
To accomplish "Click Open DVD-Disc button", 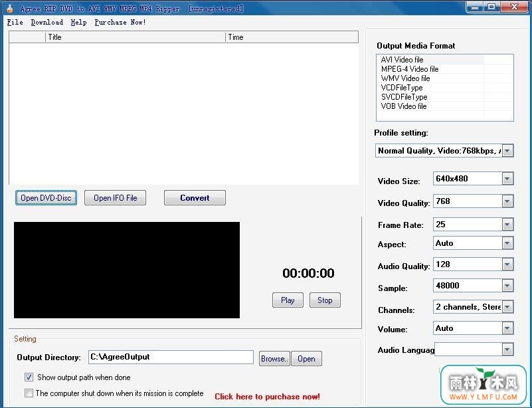I will (46, 198).
